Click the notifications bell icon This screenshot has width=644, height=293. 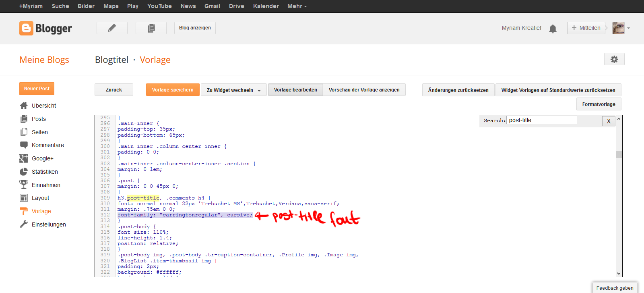553,28
